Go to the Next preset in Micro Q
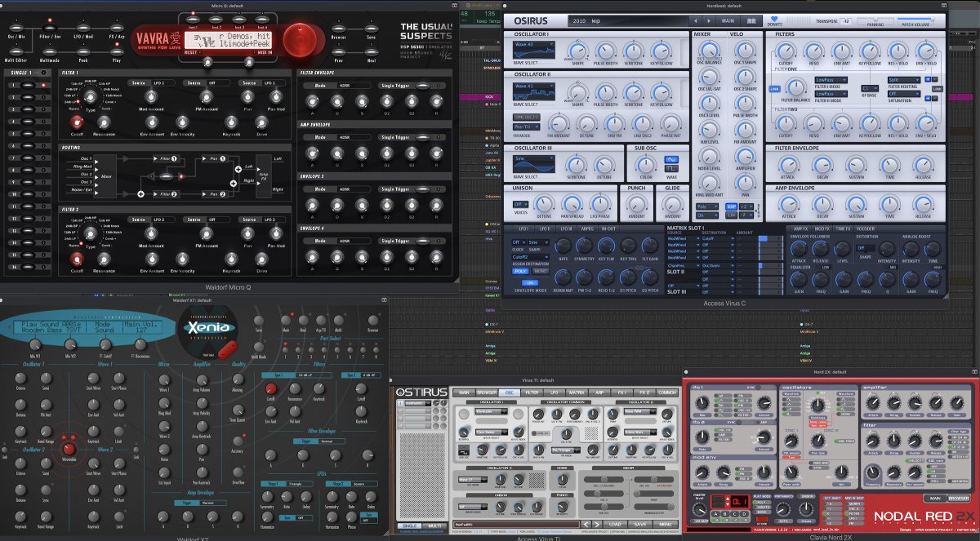 pyautogui.click(x=372, y=51)
